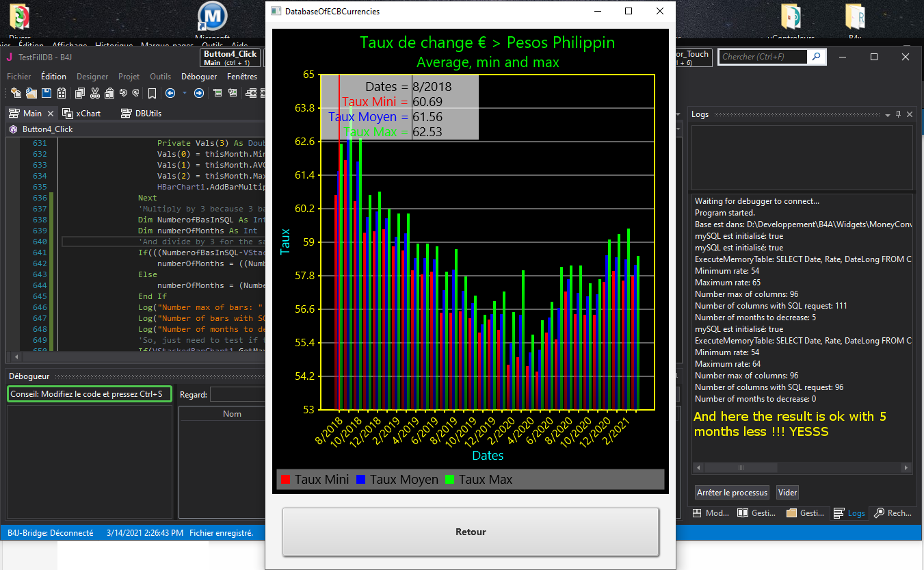
Task: Click the Chercher search input field
Action: click(x=762, y=57)
